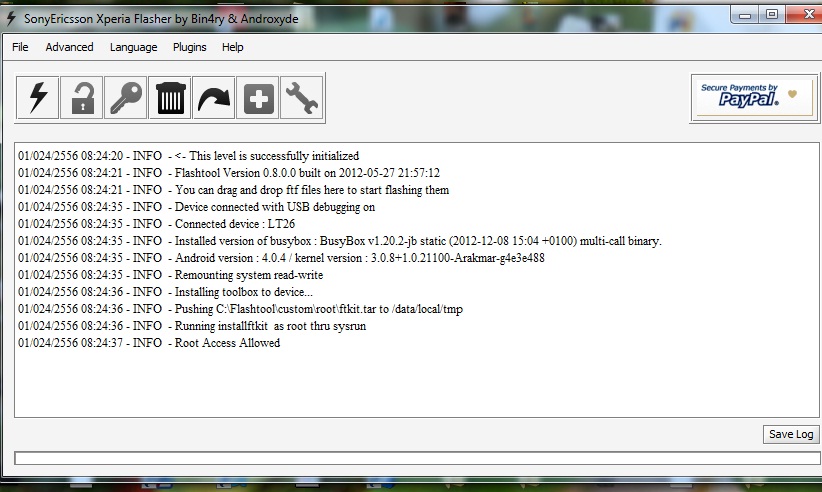
Task: Open the trash can clean icon
Action: coord(170,97)
